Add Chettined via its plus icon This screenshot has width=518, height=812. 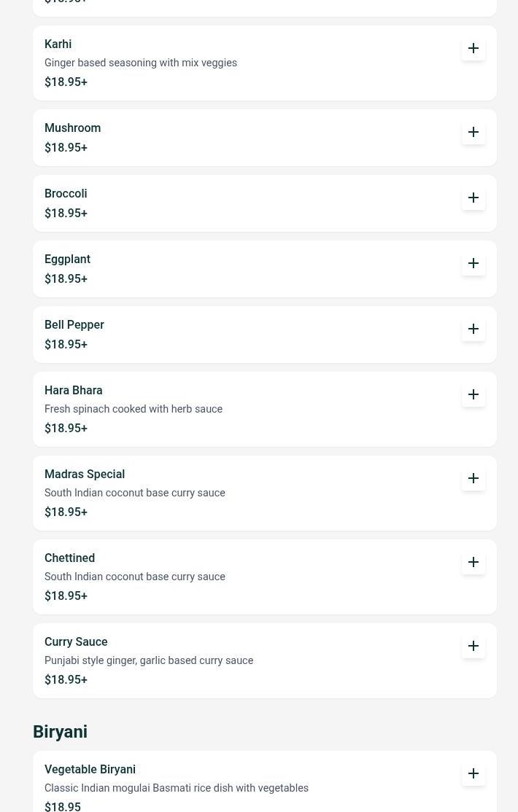click(x=473, y=563)
